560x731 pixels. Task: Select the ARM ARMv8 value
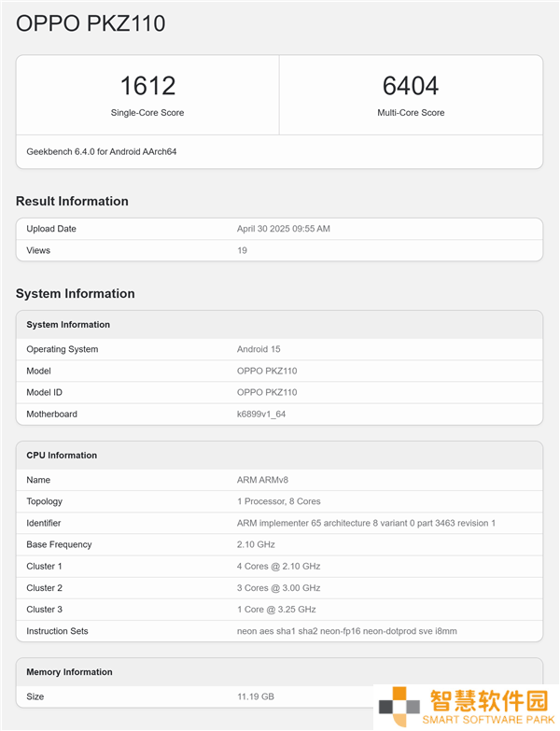pyautogui.click(x=263, y=480)
